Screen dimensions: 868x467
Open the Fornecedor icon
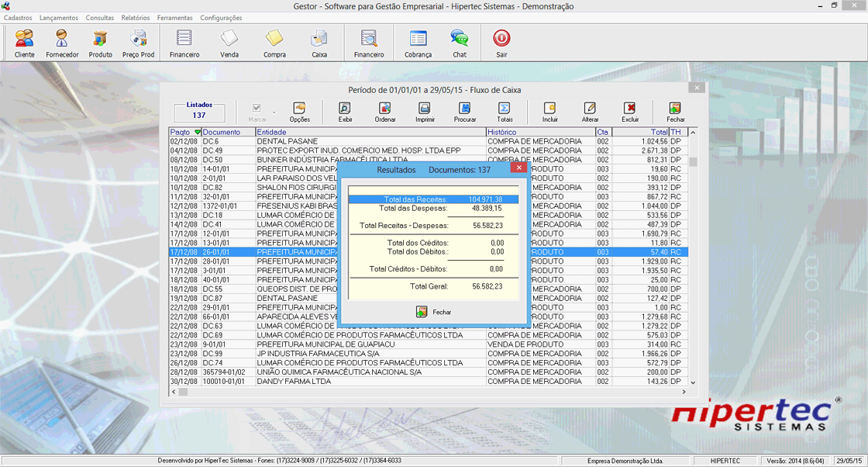(x=62, y=43)
